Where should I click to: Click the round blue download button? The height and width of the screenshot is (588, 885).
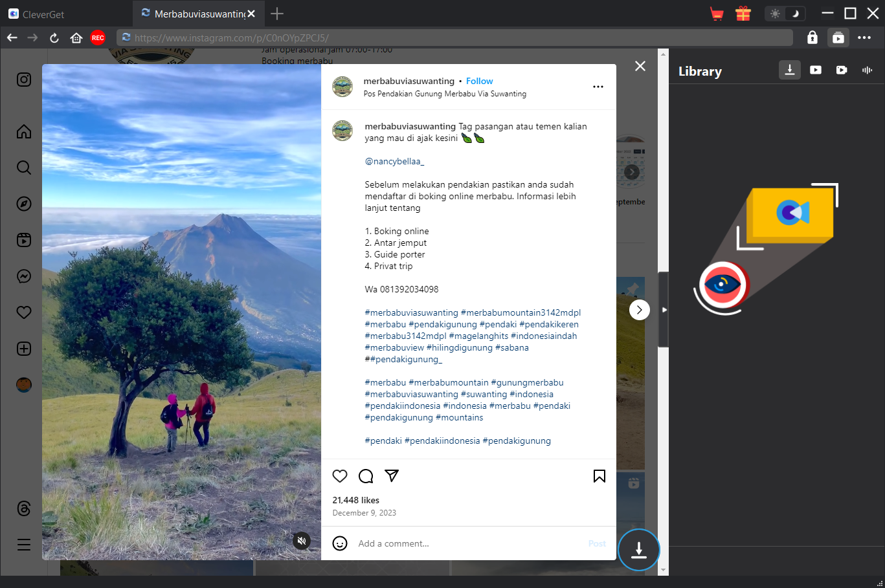638,550
